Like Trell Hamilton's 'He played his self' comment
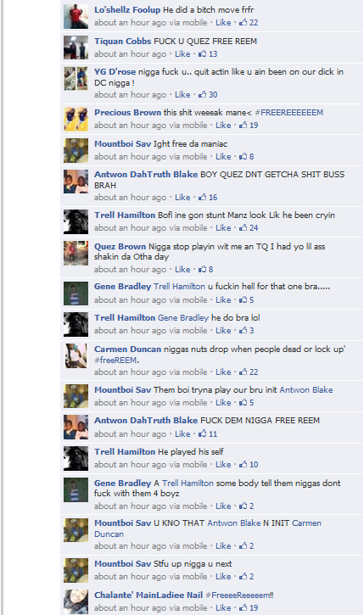Viewport: 364px width, 615px height. pos(223,464)
